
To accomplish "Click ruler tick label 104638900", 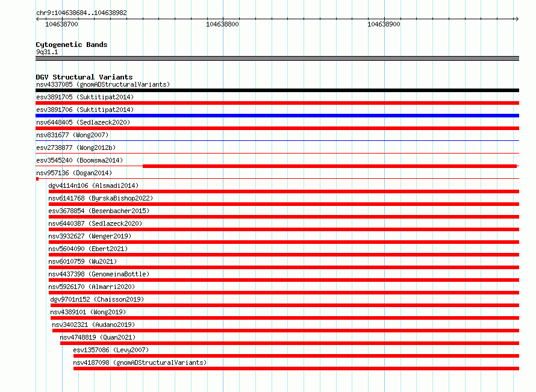I will 384,24.
